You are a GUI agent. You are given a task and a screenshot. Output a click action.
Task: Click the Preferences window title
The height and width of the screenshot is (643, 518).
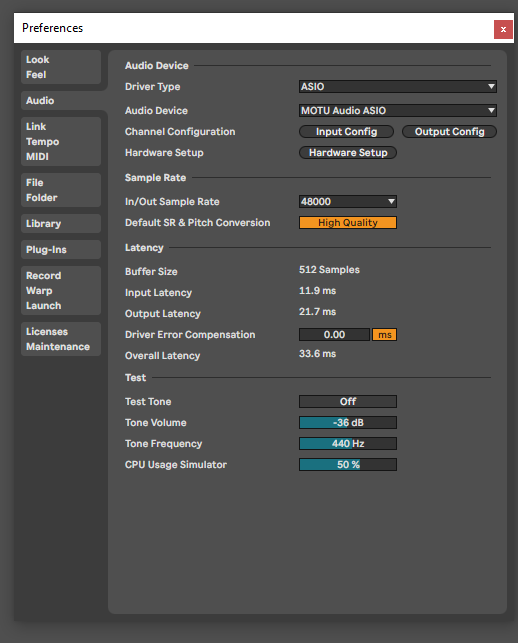(52, 28)
